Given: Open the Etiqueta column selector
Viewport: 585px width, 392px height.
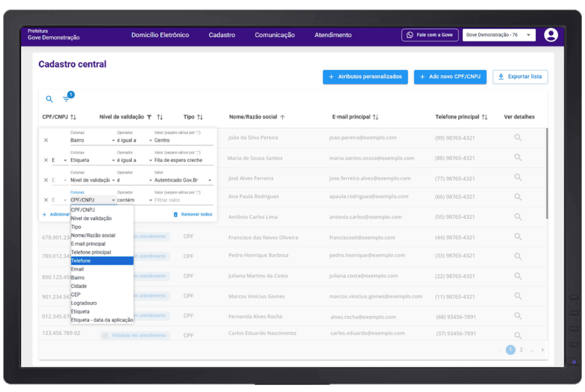Looking at the screenshot, I should tap(93, 160).
